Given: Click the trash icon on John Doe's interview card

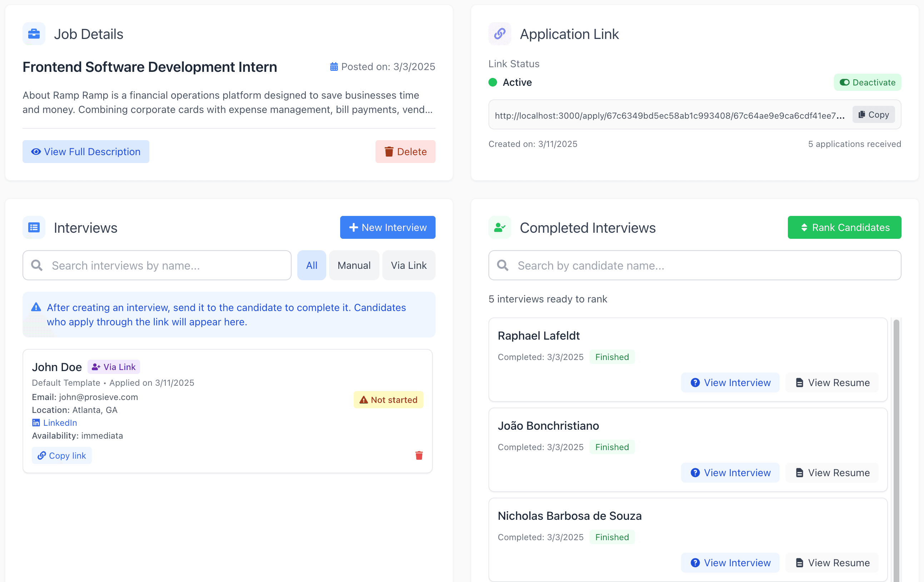Looking at the screenshot, I should [x=419, y=456].
